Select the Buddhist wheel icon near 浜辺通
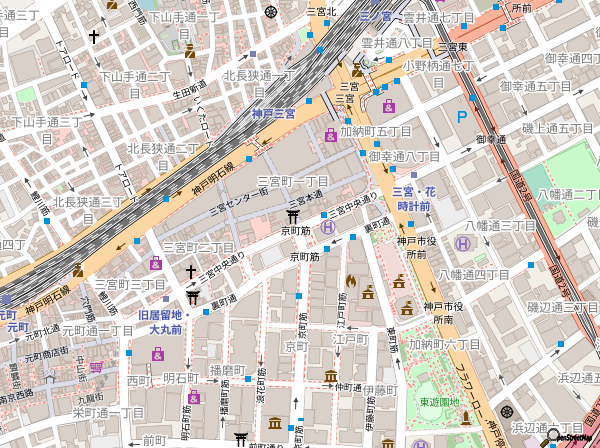Image resolution: width=600 pixels, height=448 pixels. pos(505,412)
